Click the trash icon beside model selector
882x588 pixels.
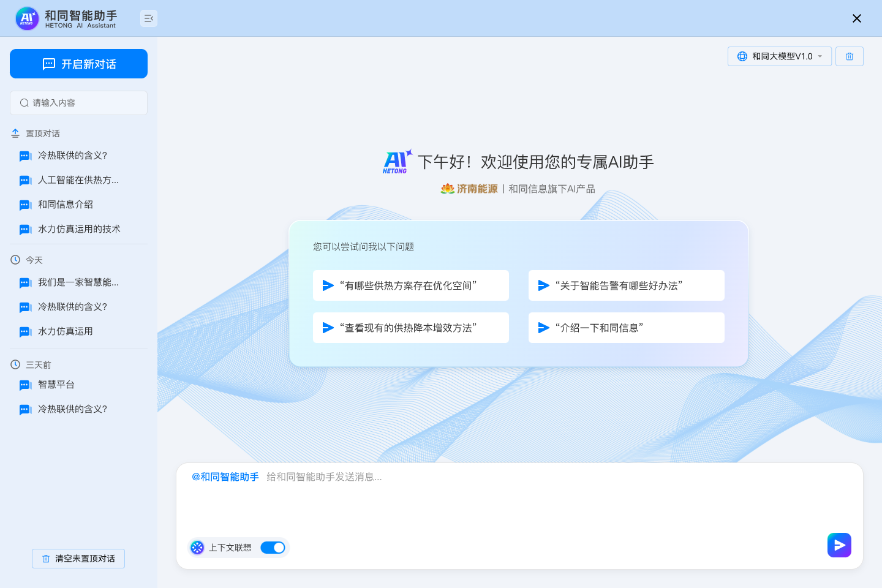tap(850, 56)
